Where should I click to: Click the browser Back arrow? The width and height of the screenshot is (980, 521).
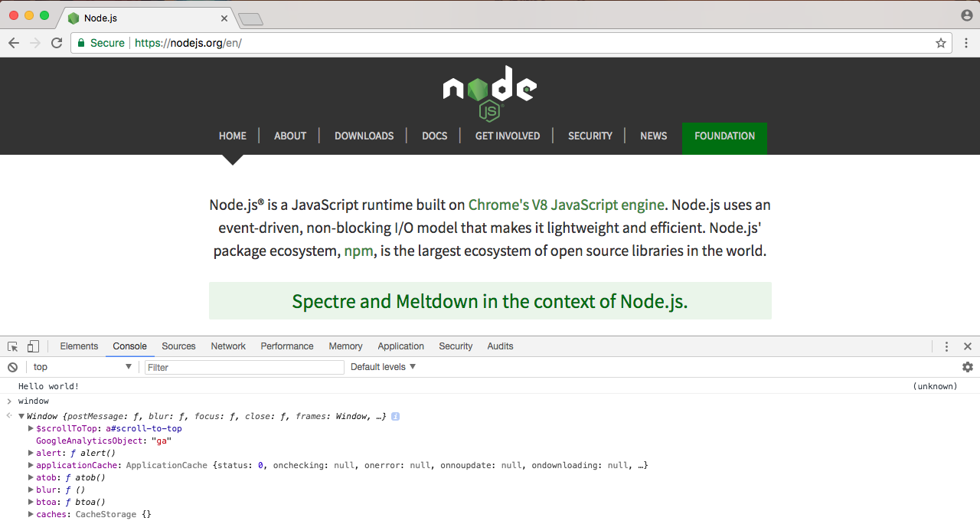(14, 43)
